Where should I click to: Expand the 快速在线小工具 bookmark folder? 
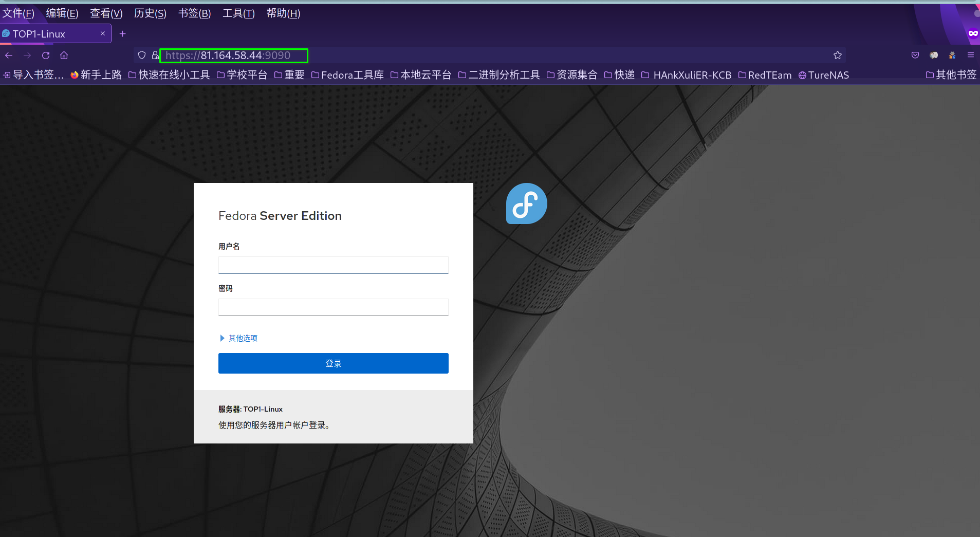(x=169, y=75)
